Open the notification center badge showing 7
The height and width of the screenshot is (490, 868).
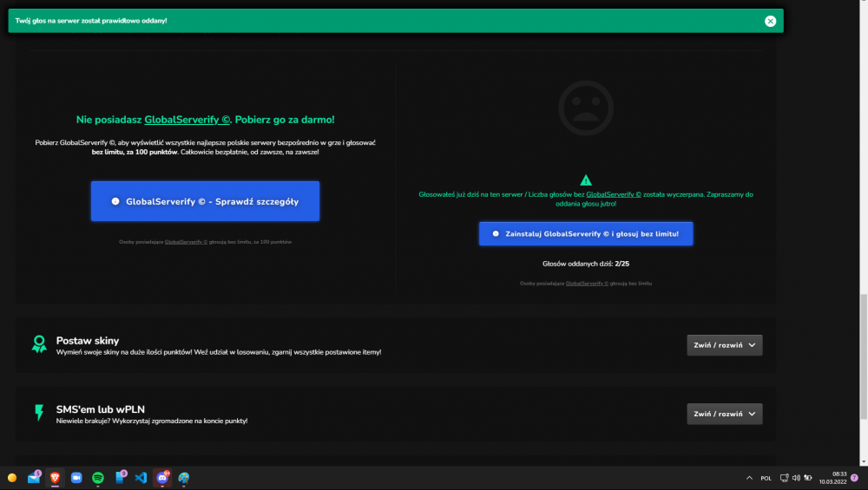tap(854, 478)
